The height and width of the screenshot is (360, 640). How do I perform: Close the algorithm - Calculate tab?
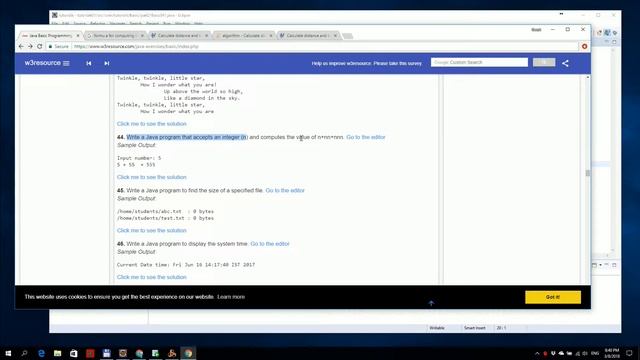[271, 36]
